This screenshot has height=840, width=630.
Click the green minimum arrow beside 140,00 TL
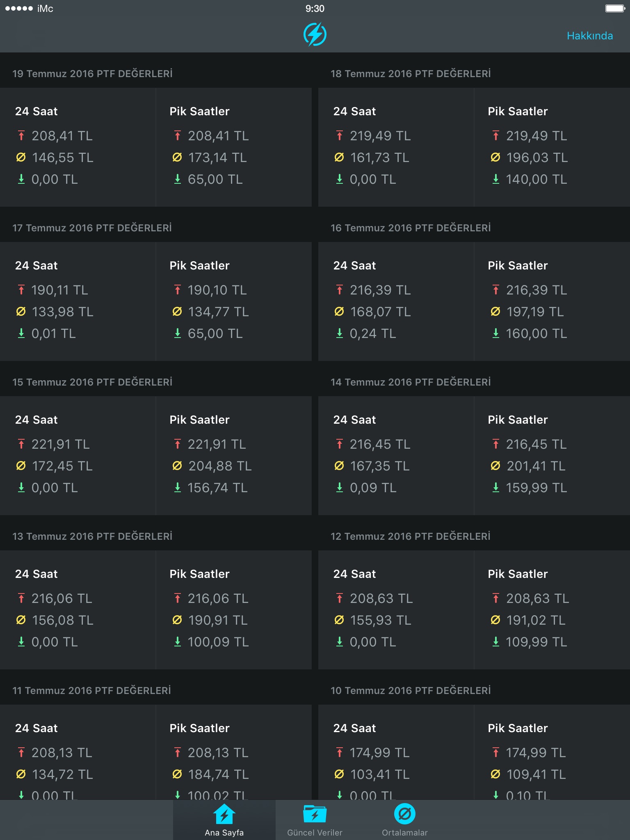tap(495, 179)
